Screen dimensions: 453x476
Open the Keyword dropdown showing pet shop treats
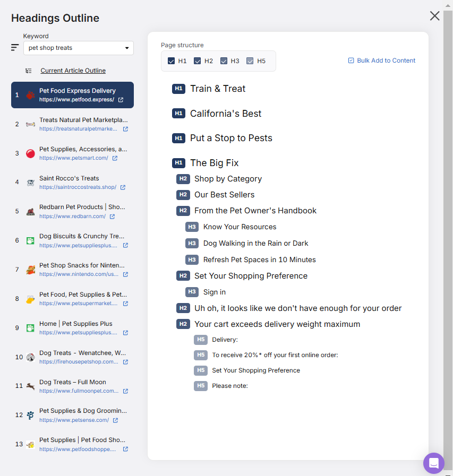79,48
